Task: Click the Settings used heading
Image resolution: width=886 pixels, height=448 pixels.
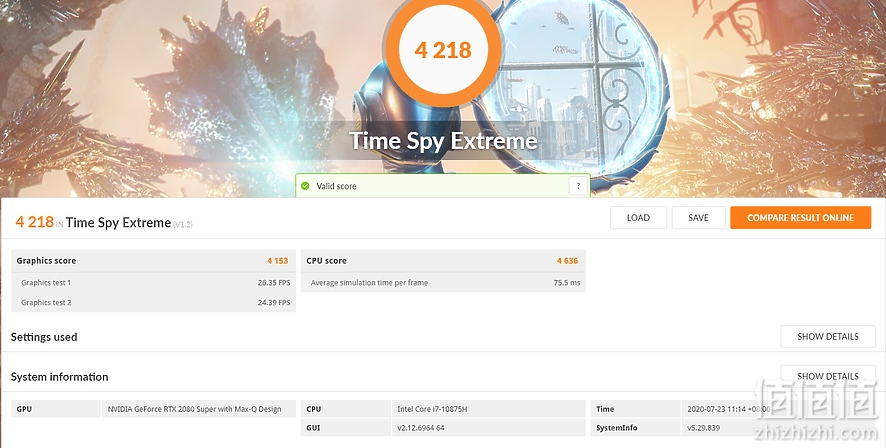Action: pyautogui.click(x=44, y=337)
